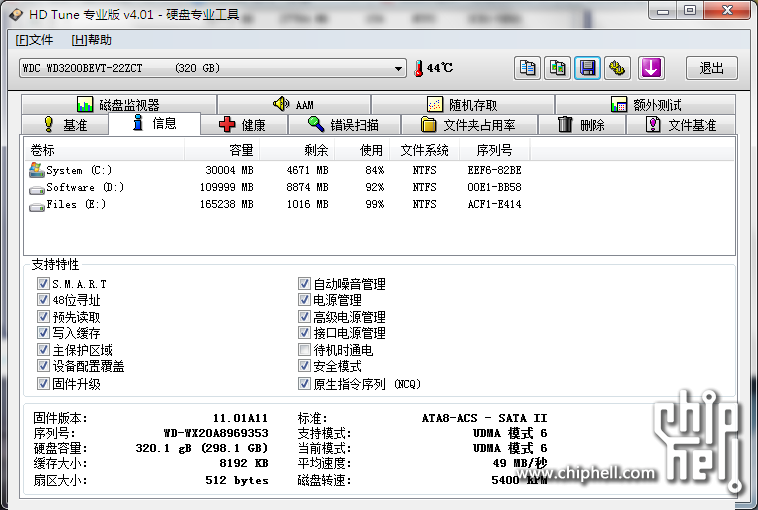
Task: Switch to the 磁盘监视器 tab
Action: [119, 104]
